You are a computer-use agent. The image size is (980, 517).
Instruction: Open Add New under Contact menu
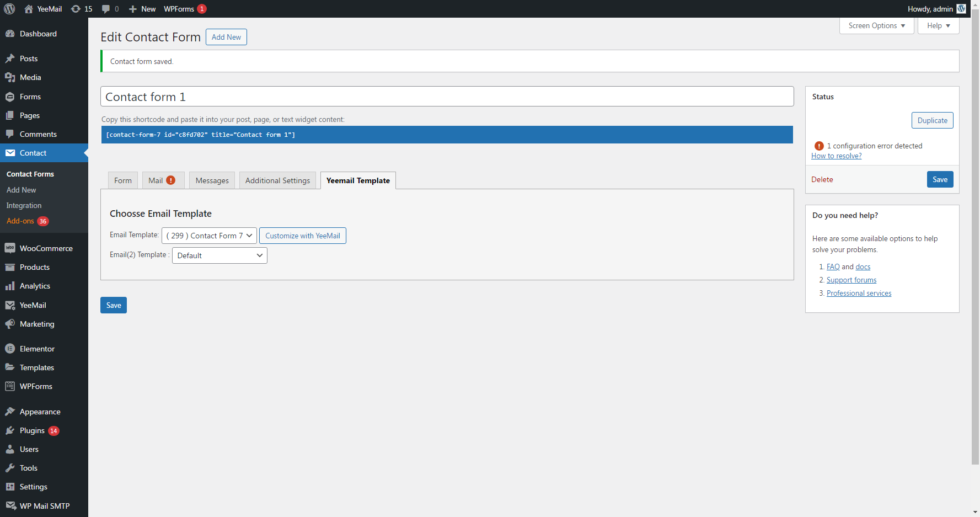point(22,190)
